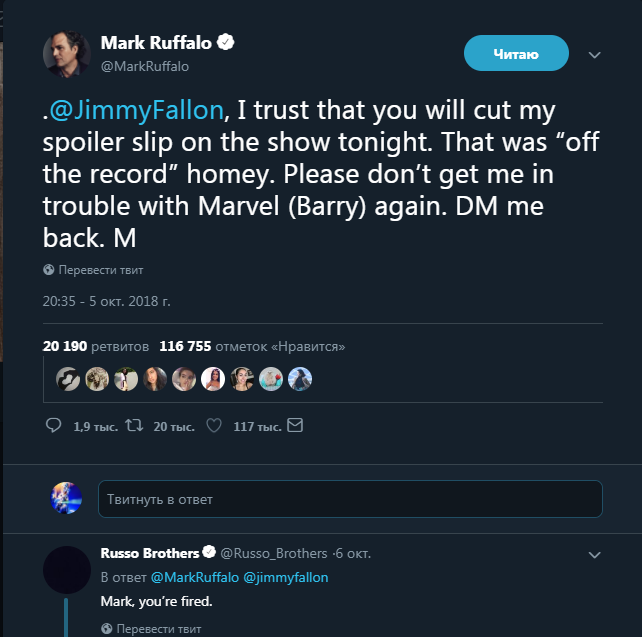Click Mark Ruffalo's verified badge
Image resolution: width=642 pixels, height=637 pixels.
(228, 43)
